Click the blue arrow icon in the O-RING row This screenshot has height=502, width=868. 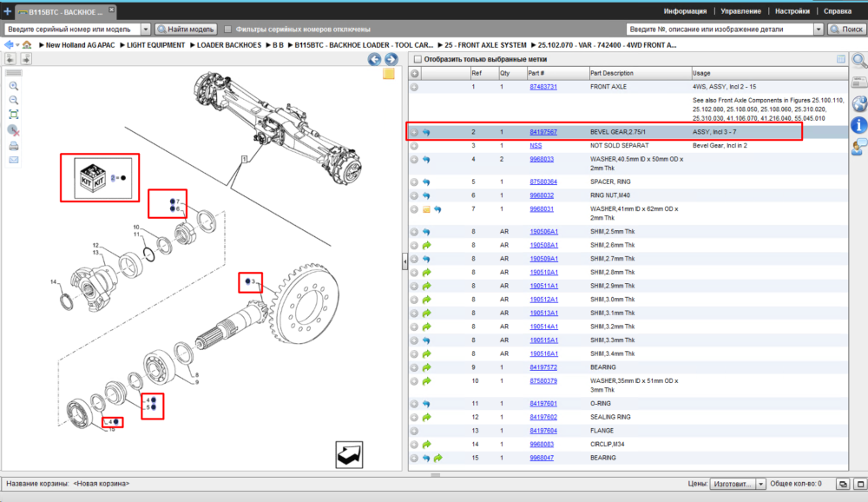coord(426,404)
